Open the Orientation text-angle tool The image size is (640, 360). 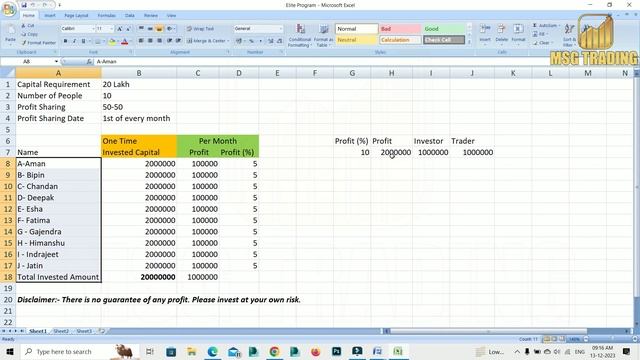tap(170, 29)
